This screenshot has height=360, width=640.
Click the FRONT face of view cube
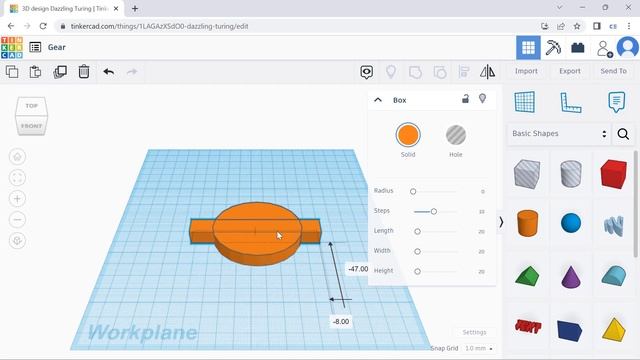tap(31, 126)
